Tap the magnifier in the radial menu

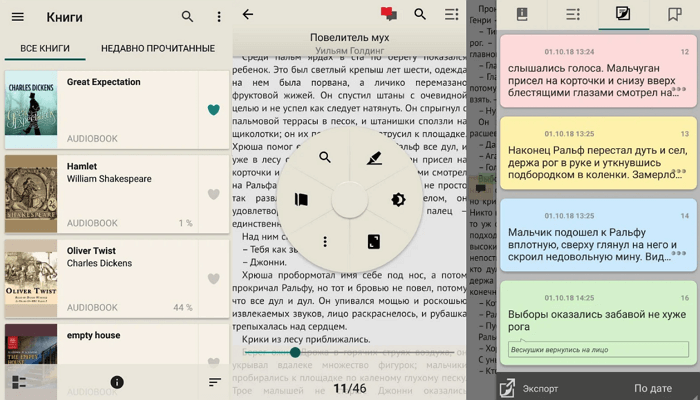(x=325, y=158)
